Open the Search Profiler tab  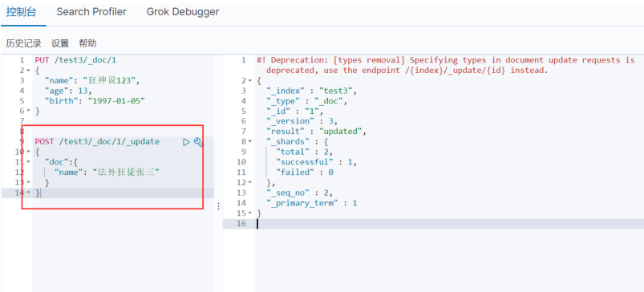coord(91,12)
